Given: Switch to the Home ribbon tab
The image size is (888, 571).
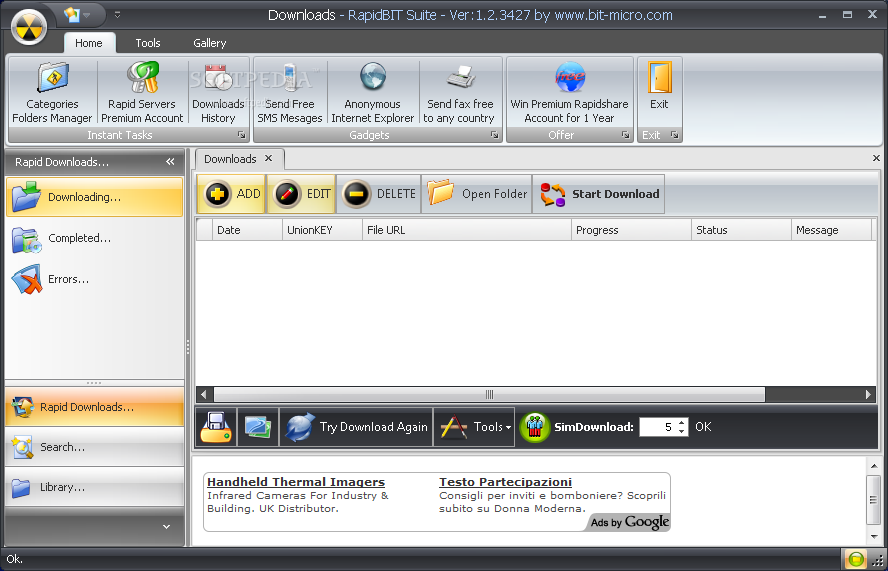Looking at the screenshot, I should (x=89, y=43).
